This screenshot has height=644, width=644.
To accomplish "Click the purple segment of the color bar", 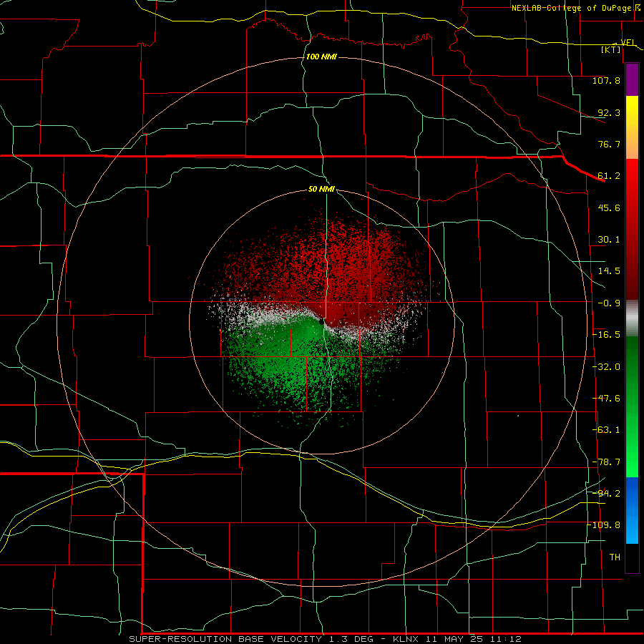I will coord(632,79).
